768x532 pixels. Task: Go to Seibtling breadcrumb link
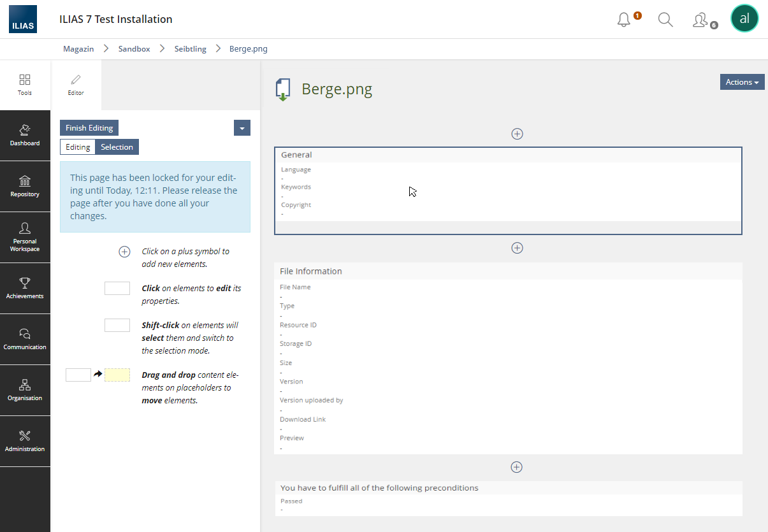tap(190, 49)
